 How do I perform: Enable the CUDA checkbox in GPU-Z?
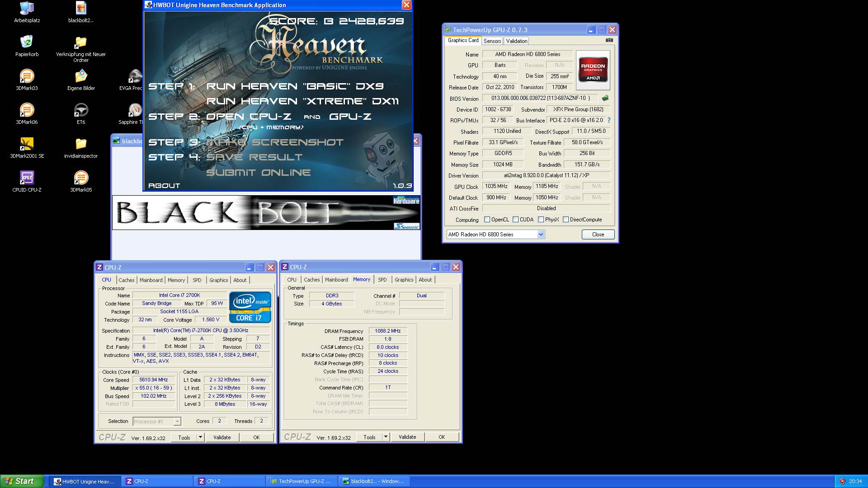click(x=515, y=220)
